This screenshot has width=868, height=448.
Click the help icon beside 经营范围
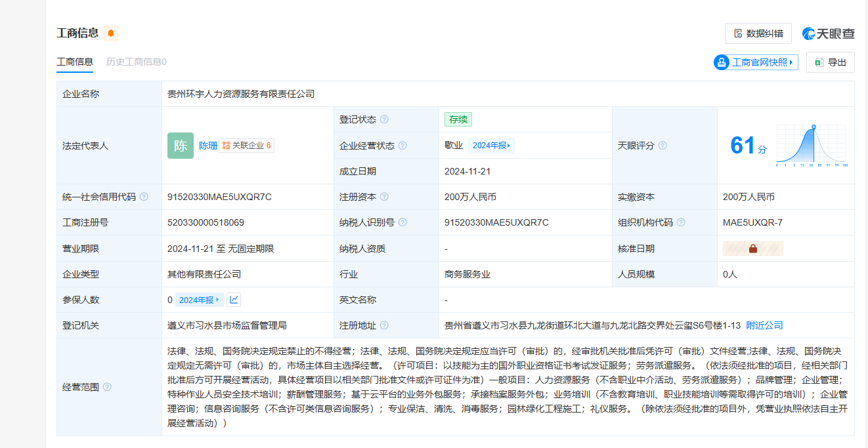pyautogui.click(x=107, y=387)
